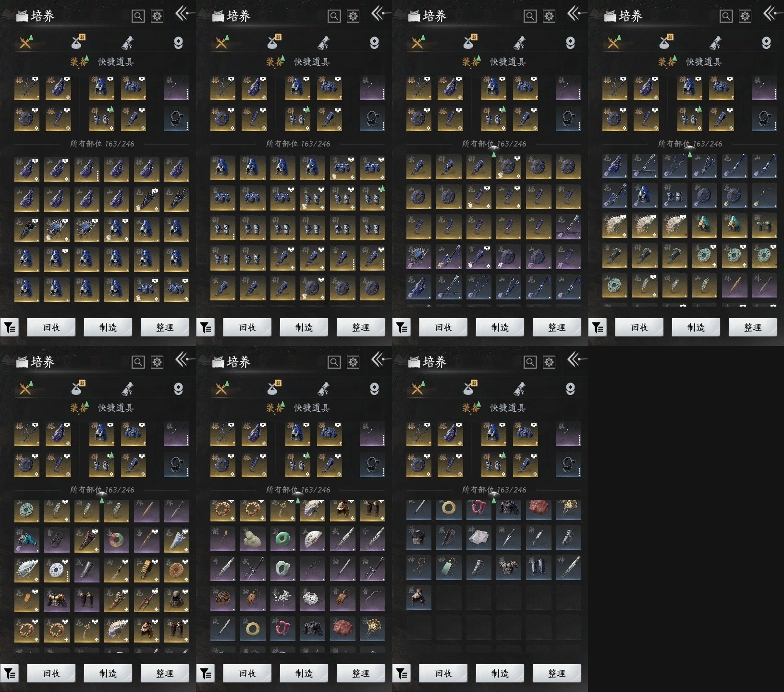
Task: Open the filter icon in the bottom-right panel
Action: click(x=402, y=674)
